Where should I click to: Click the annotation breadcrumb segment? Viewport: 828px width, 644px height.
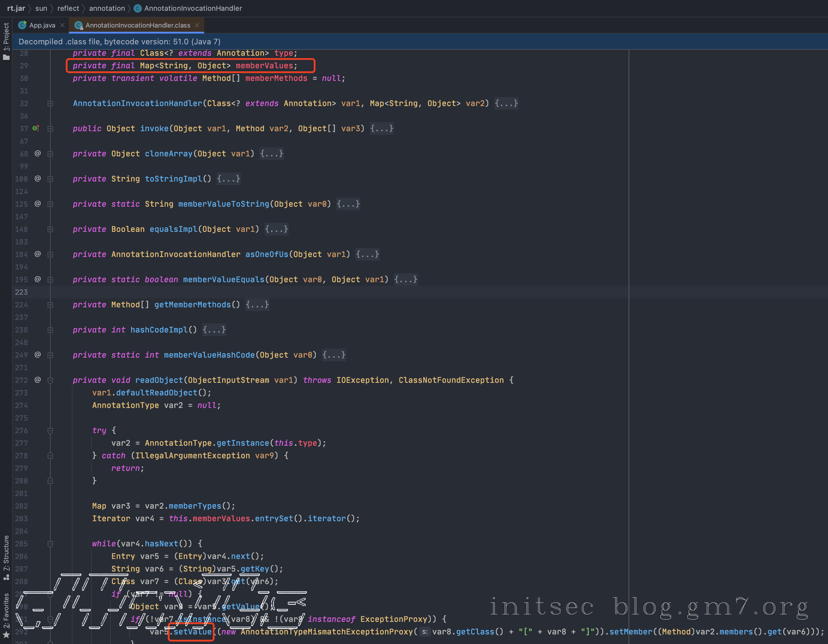[107, 8]
